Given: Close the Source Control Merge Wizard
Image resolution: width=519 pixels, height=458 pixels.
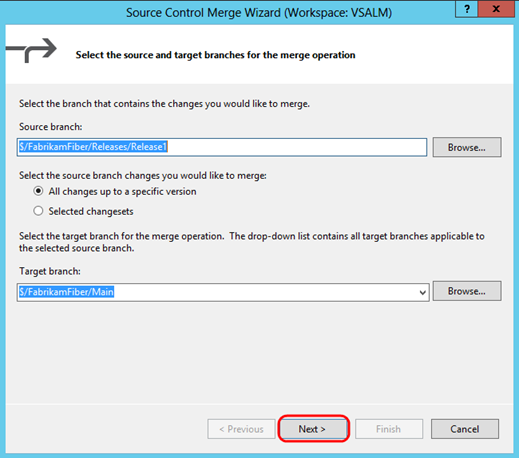Looking at the screenshot, I should tap(496, 9).
